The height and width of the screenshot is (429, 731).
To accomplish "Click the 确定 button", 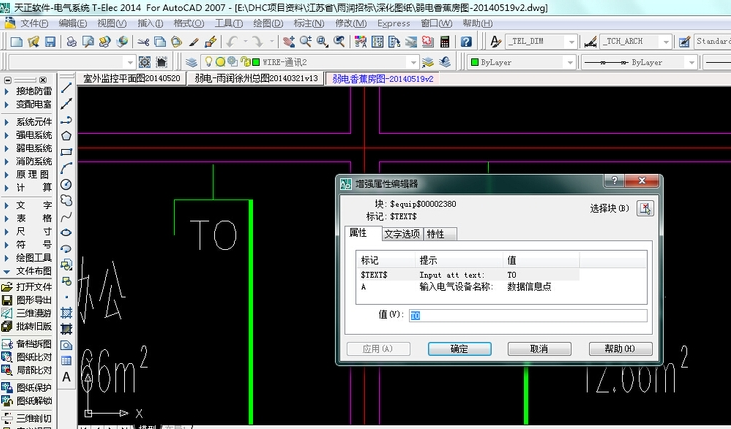I will tap(460, 349).
